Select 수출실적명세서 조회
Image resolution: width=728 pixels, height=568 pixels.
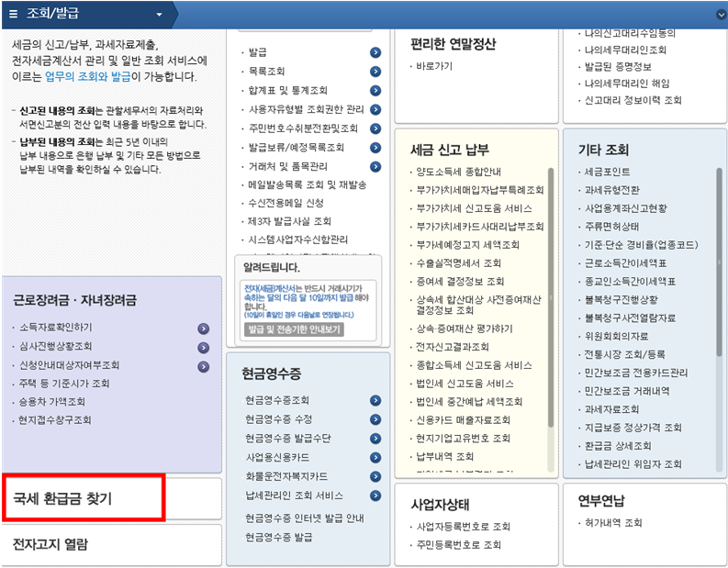click(458, 263)
